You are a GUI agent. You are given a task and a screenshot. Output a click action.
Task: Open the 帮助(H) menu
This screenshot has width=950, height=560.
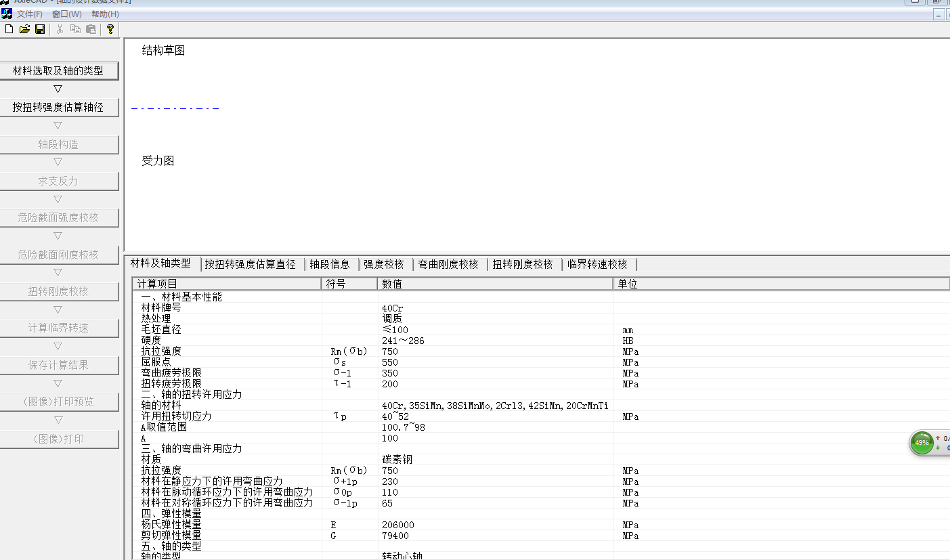pyautogui.click(x=105, y=14)
